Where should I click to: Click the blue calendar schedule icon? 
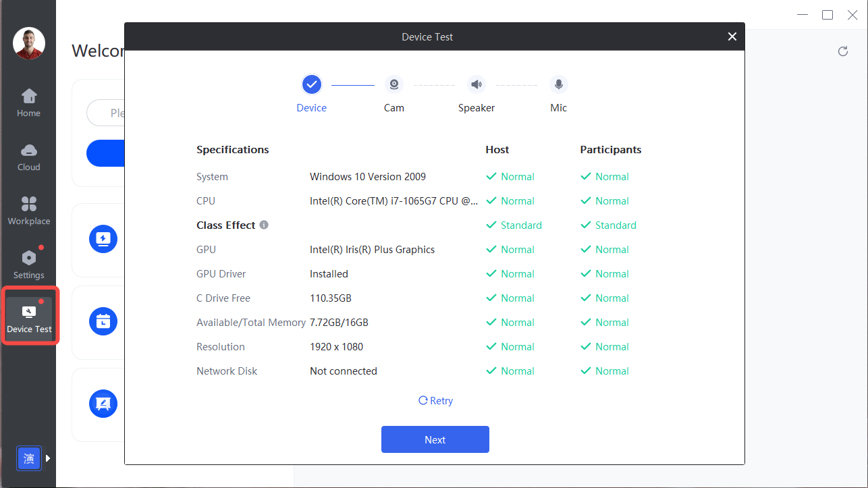pos(103,321)
